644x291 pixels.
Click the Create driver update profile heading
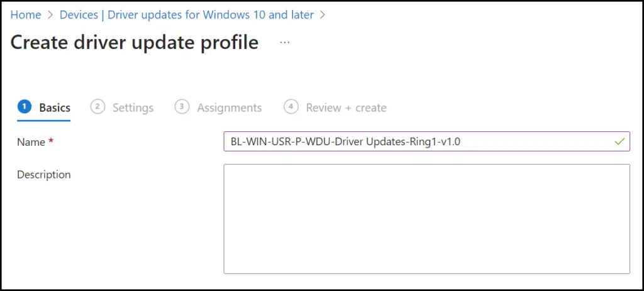pyautogui.click(x=135, y=42)
